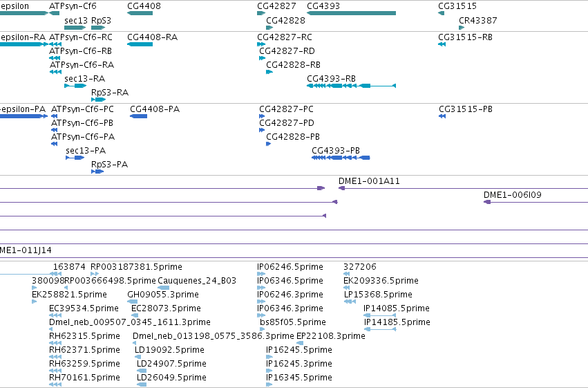Select protein CG4408-PA
The image size is (588, 388).
click(x=155, y=109)
